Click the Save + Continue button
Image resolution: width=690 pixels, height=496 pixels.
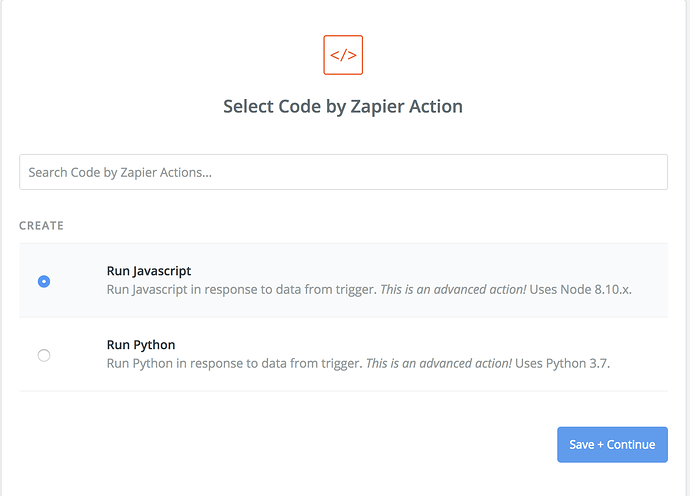pyautogui.click(x=612, y=445)
